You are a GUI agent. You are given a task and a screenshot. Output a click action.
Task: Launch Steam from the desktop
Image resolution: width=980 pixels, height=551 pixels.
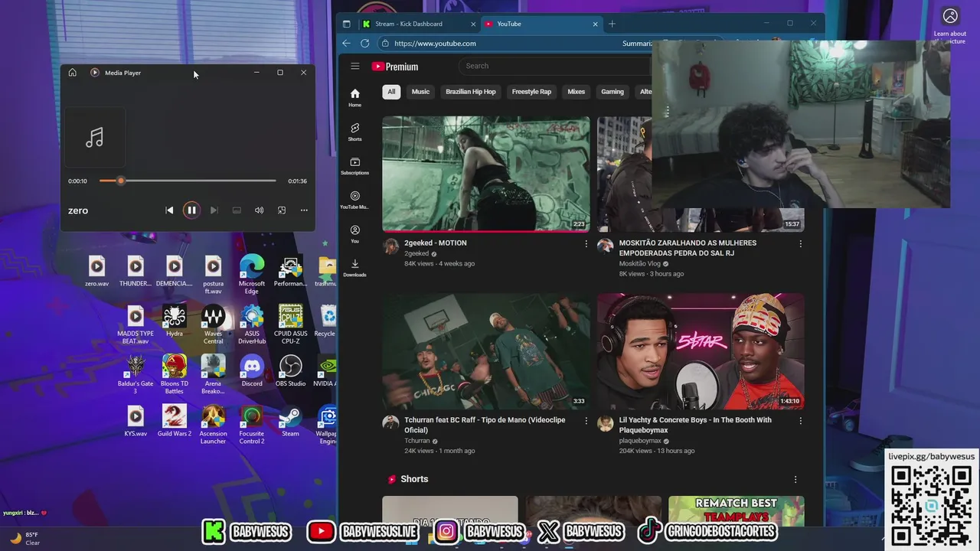[290, 422]
